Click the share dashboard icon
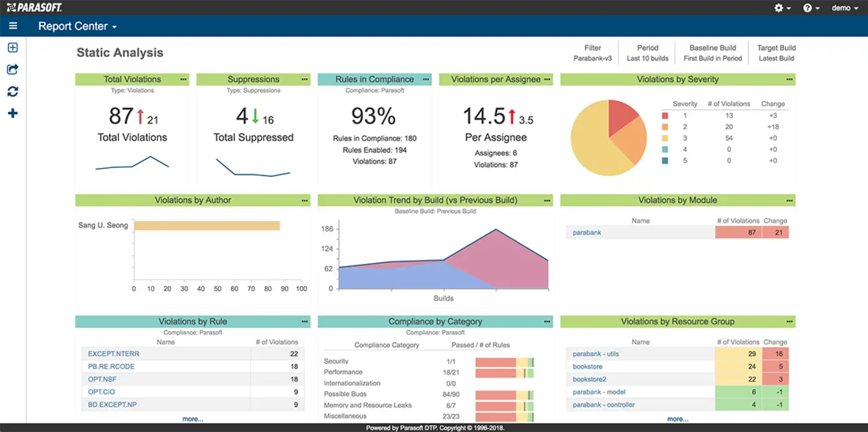Image resolution: width=868 pixels, height=432 pixels. point(12,69)
